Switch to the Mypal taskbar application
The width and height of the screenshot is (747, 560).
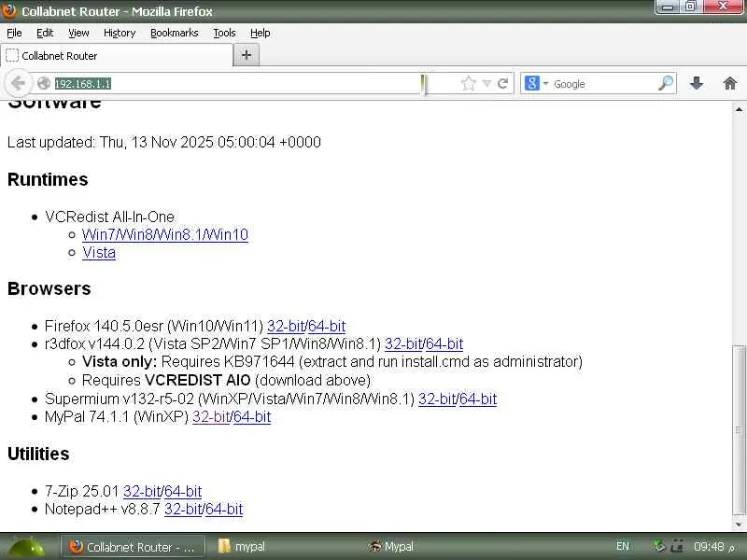390,547
